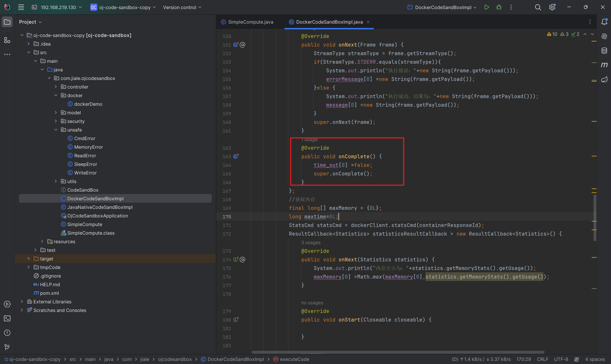611x364 pixels.
Task: Click the UTF-8 encoding in status bar
Action: coord(561,359)
